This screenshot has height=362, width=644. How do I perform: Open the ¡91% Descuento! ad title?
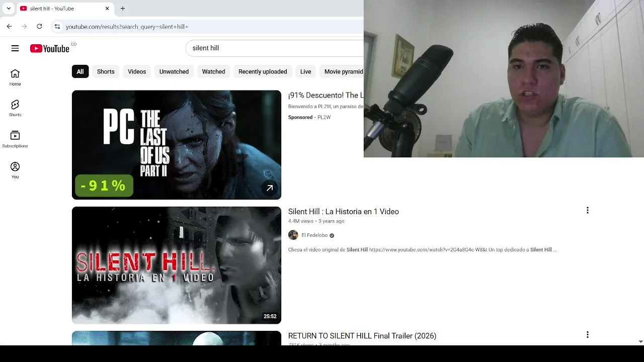(326, 95)
